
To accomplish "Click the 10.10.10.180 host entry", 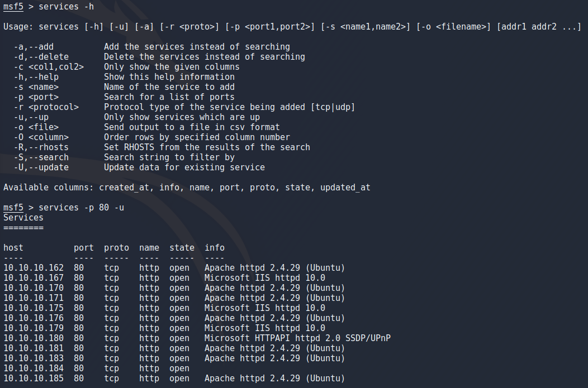I will click(x=34, y=338).
